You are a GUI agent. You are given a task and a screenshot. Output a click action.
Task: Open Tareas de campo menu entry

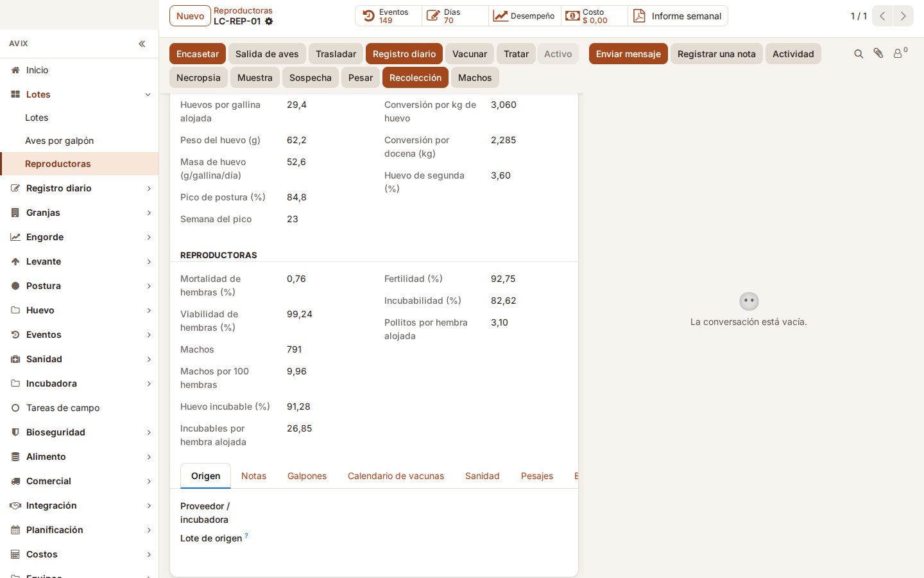pos(79,408)
